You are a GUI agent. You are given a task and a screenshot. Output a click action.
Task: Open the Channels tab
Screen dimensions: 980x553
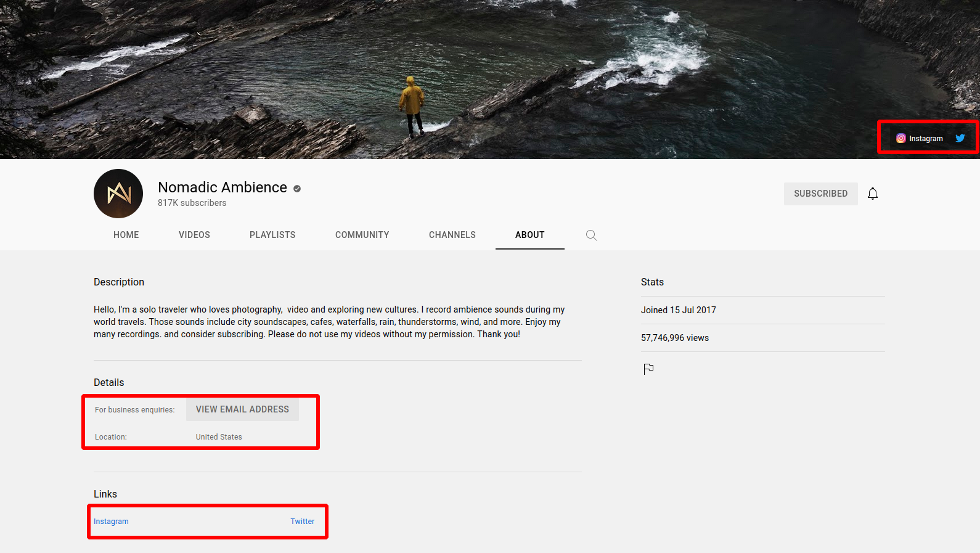coord(452,235)
